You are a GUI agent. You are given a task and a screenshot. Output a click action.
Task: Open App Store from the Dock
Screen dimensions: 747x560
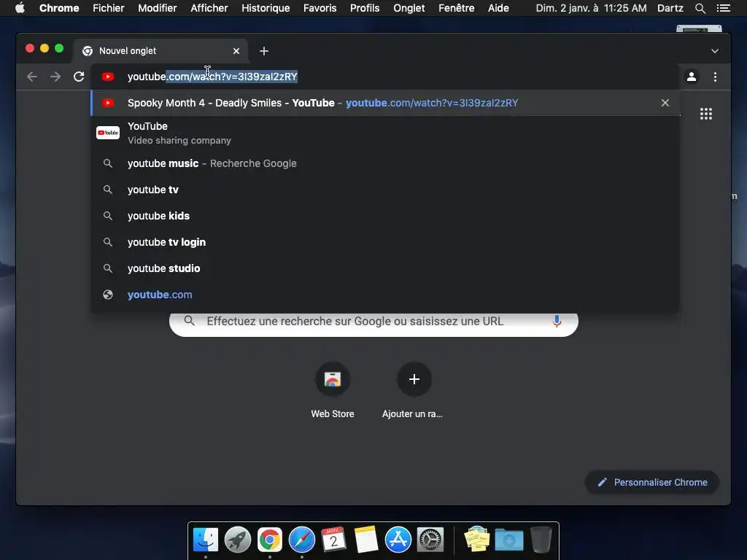click(398, 540)
